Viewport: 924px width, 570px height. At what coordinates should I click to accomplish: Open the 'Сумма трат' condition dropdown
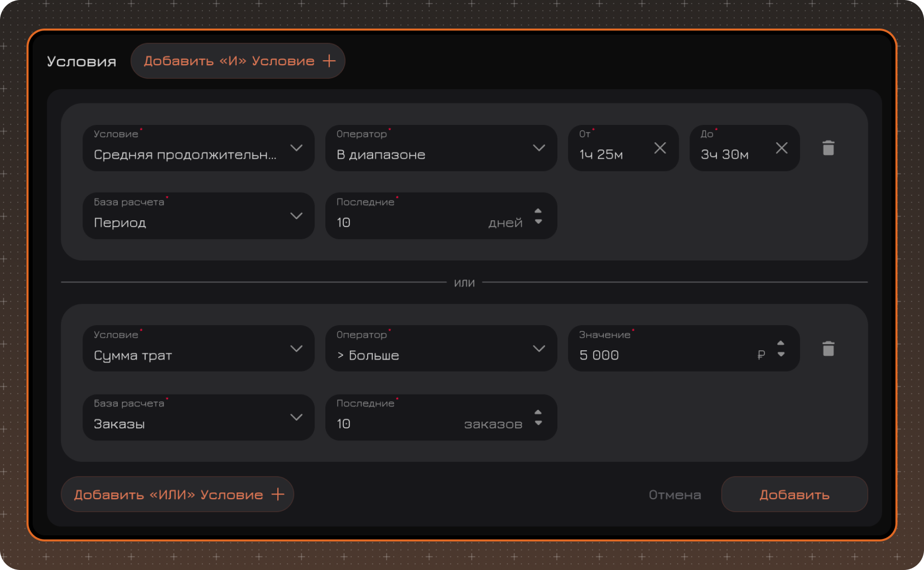click(x=198, y=348)
